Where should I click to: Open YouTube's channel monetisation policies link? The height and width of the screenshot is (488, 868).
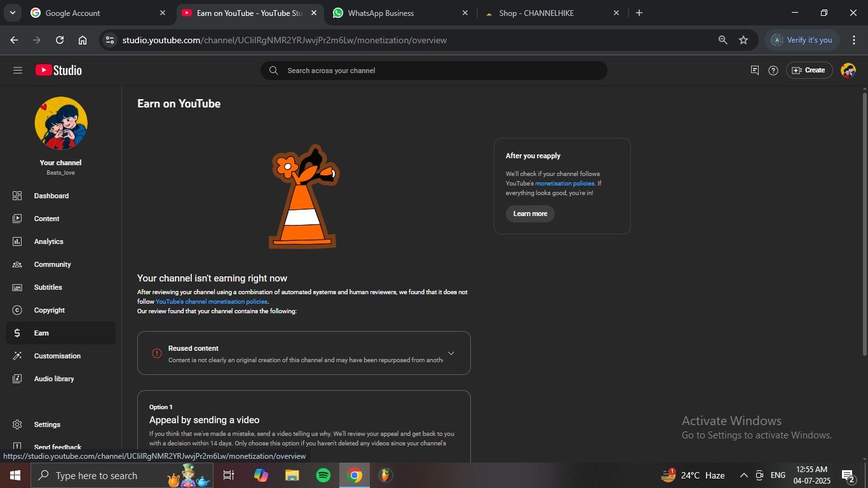[x=212, y=302]
